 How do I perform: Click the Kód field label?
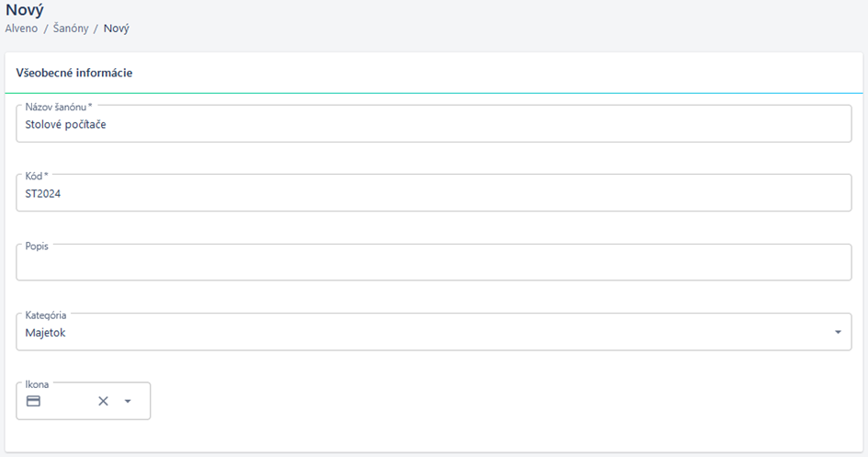click(x=37, y=177)
